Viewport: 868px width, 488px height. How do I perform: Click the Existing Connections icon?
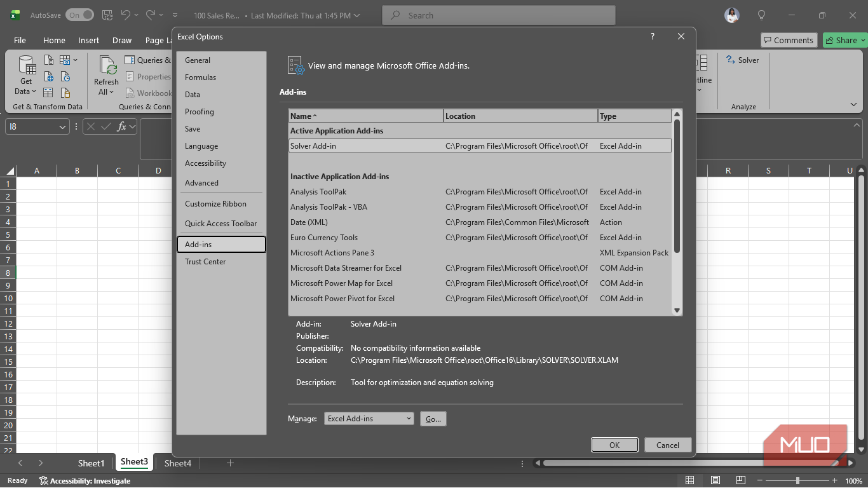click(x=65, y=93)
